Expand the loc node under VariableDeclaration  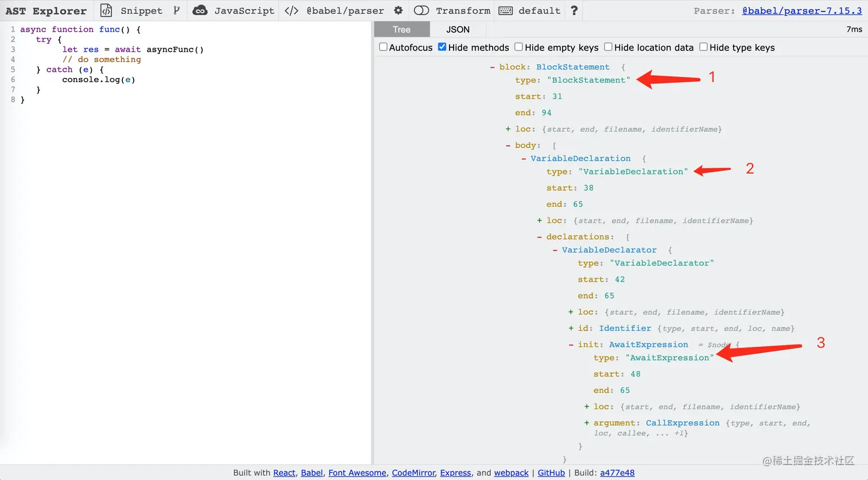coord(540,220)
